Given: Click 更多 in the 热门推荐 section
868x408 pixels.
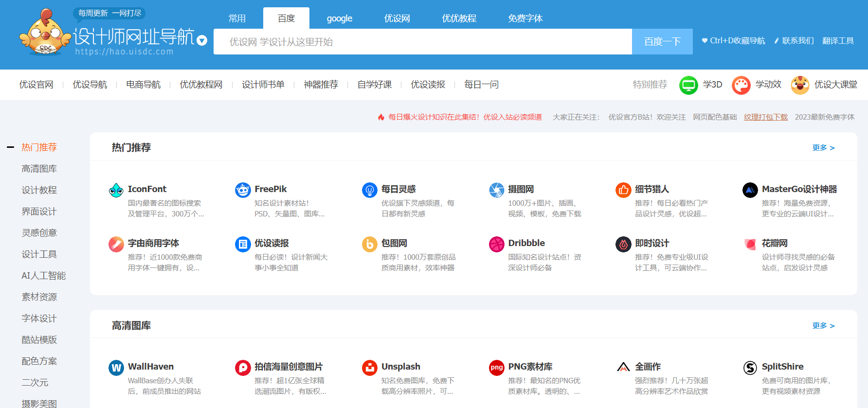Looking at the screenshot, I should 823,148.
